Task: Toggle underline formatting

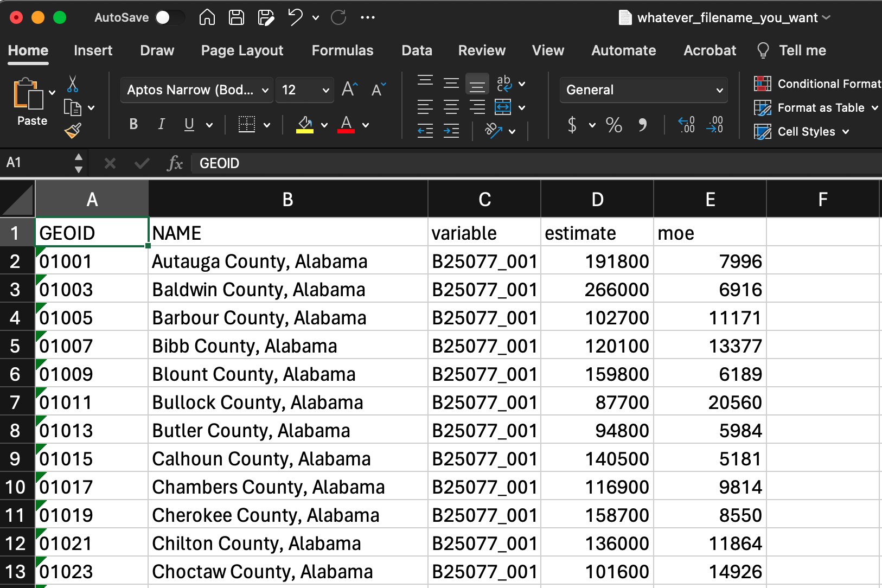Action: click(189, 124)
